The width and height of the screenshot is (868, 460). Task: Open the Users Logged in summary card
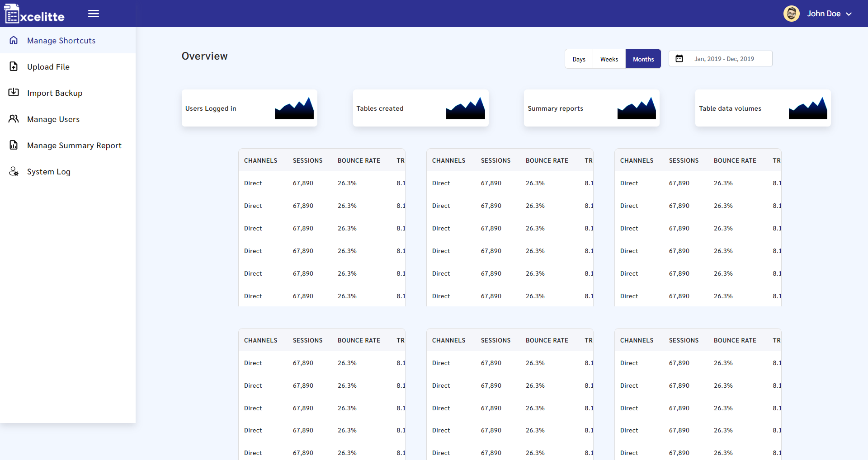point(249,108)
